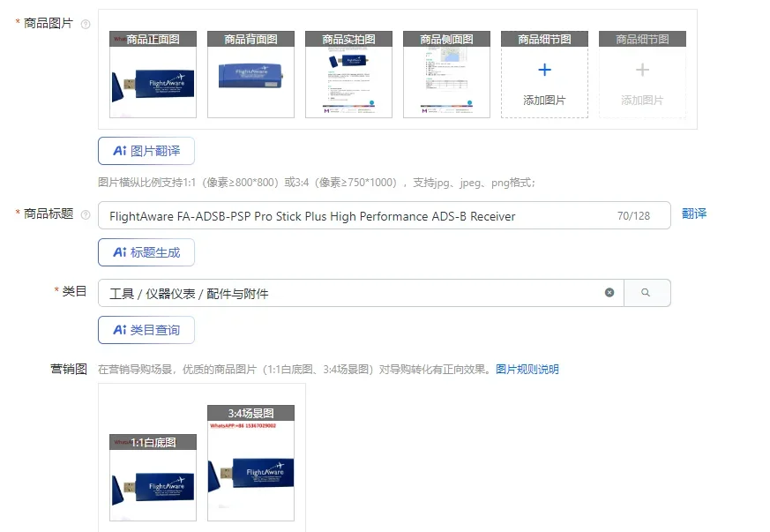The height and width of the screenshot is (532, 770).
Task: Select the 1:1白底图 marketing image
Action: (x=153, y=478)
